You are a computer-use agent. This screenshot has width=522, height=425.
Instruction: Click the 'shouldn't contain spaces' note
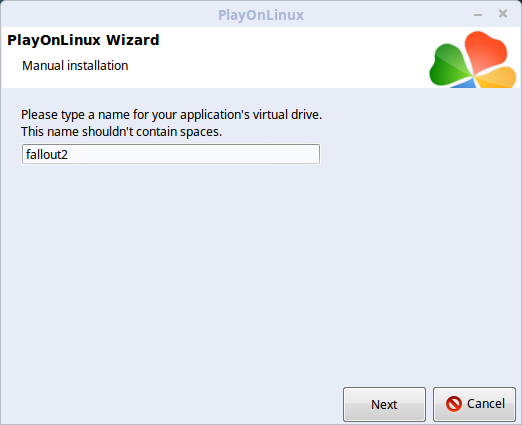[x=121, y=132]
